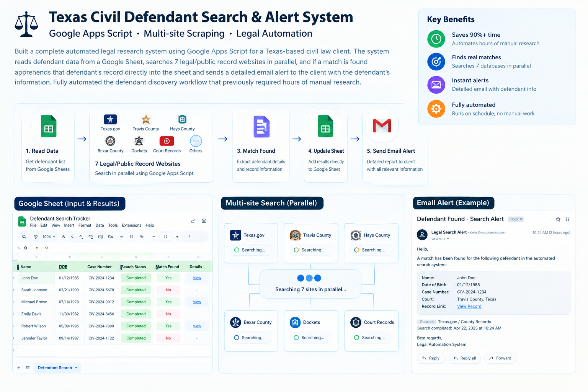Viewport: 588px width, 392px height.
Task: Remove the Inbox label with its X
Action: tap(521, 219)
